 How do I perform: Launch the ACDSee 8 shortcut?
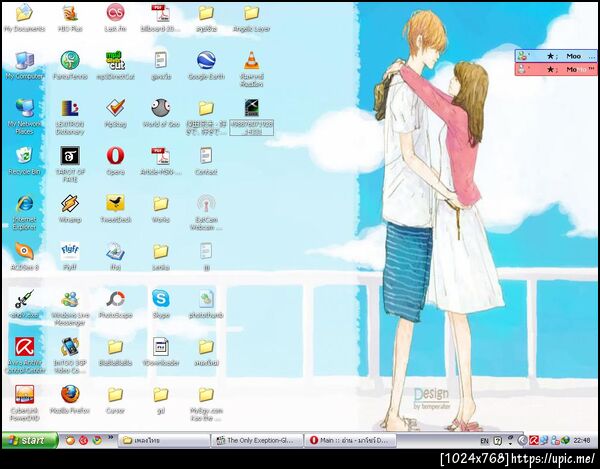(x=24, y=256)
